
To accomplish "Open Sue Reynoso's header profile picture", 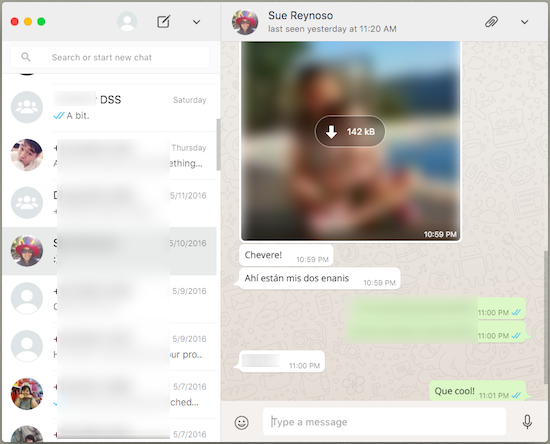I will click(245, 22).
